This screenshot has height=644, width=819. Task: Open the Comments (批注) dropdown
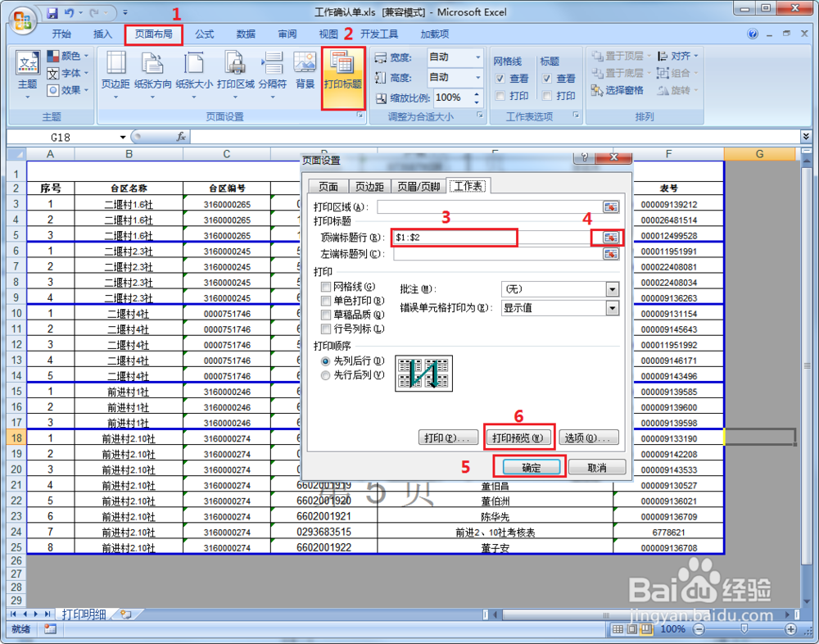(613, 288)
